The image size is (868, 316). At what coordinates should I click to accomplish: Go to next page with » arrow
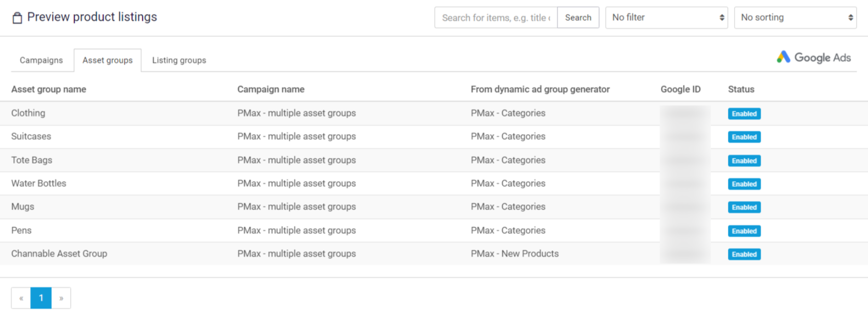61,298
